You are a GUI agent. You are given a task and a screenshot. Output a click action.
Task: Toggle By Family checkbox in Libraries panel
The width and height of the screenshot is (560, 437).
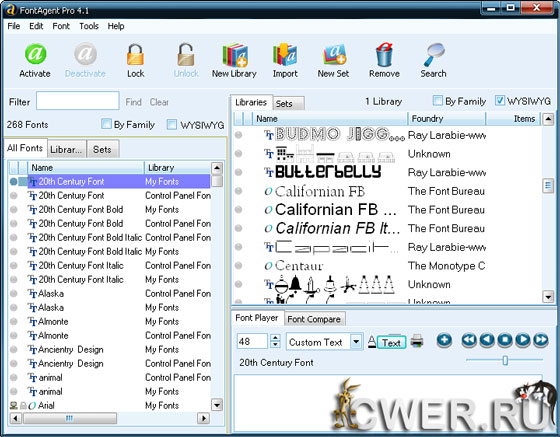pyautogui.click(x=438, y=101)
